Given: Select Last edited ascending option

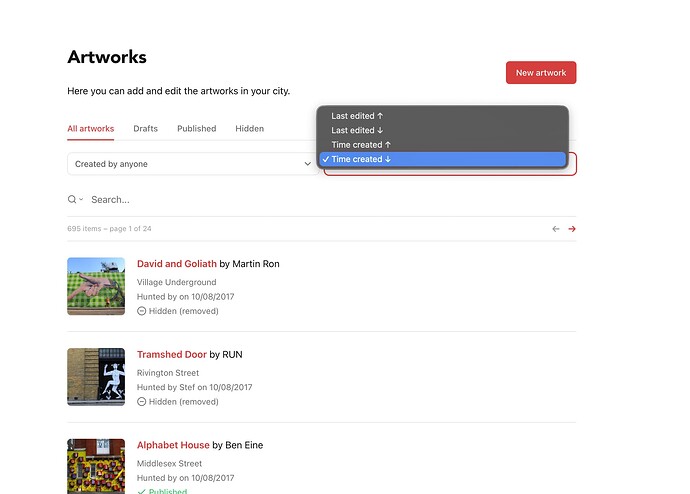Looking at the screenshot, I should 358,116.
